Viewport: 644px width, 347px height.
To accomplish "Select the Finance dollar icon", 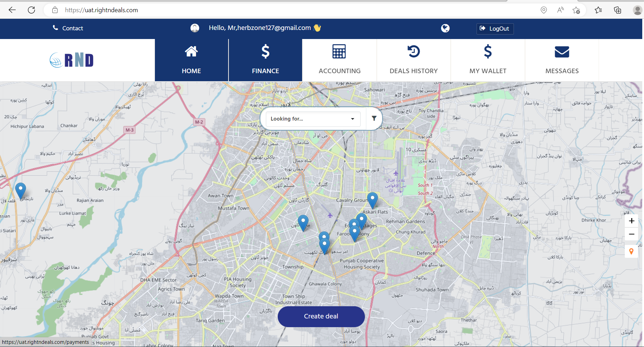I will tap(265, 51).
